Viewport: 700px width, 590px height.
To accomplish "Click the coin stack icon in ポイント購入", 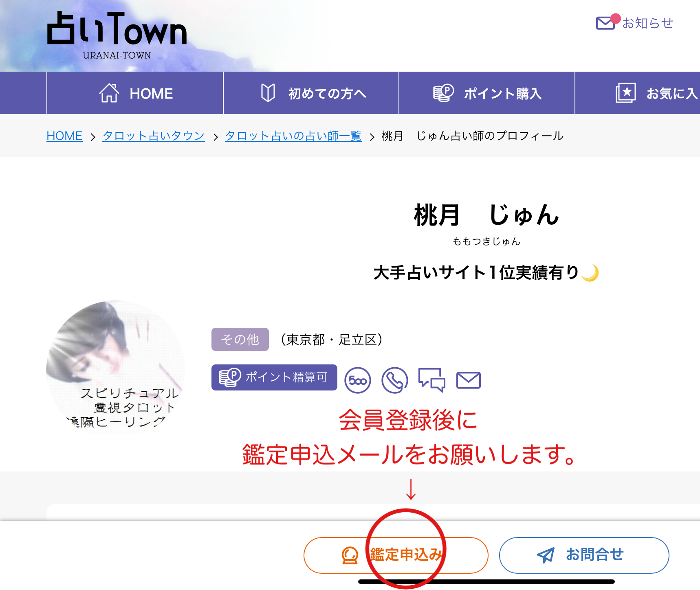I will point(443,93).
